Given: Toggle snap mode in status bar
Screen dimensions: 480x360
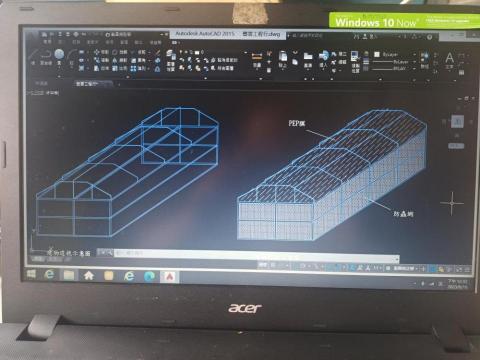Looking at the screenshot, I should pyautogui.click(x=281, y=265).
